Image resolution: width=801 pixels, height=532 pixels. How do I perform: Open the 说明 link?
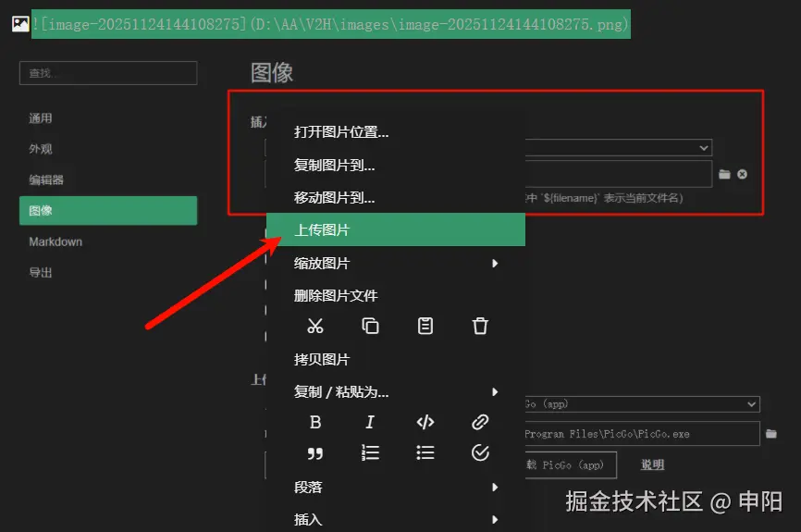coord(653,464)
